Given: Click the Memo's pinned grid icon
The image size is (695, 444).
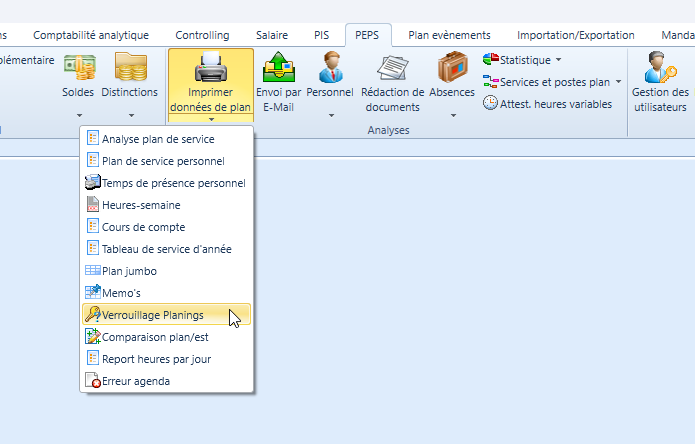Looking at the screenshot, I should coord(93,292).
